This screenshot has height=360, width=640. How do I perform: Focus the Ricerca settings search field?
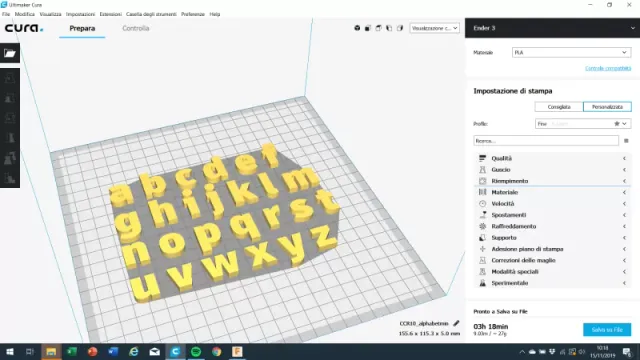[x=546, y=141]
